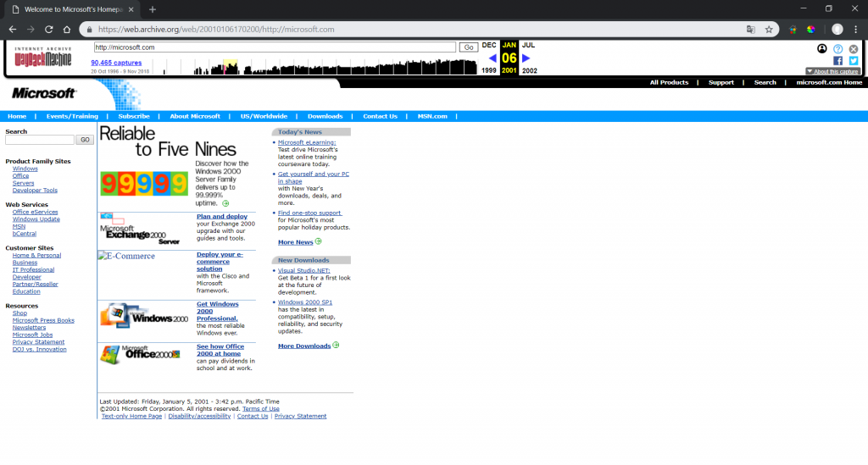Open the browser profile avatar
Image resolution: width=868 pixels, height=465 pixels.
837,30
